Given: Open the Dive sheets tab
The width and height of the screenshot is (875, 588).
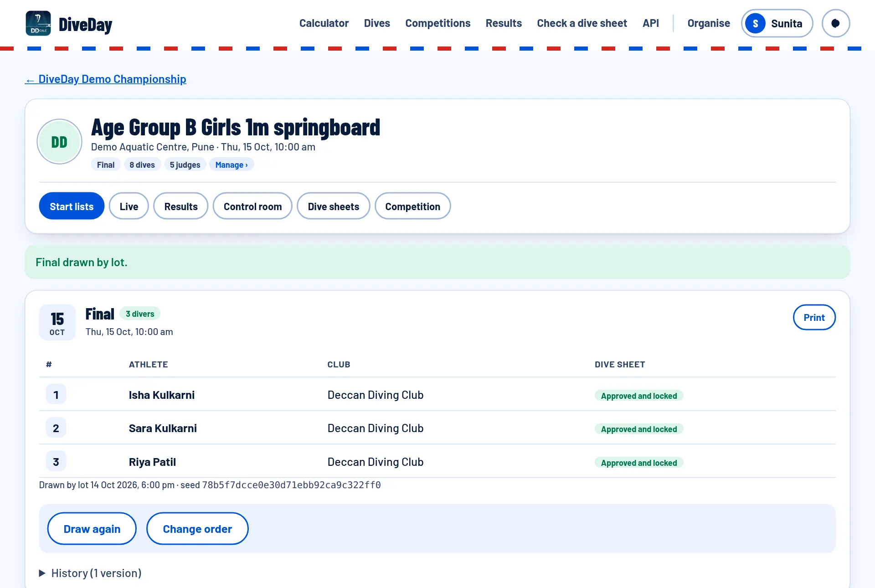Looking at the screenshot, I should [334, 206].
